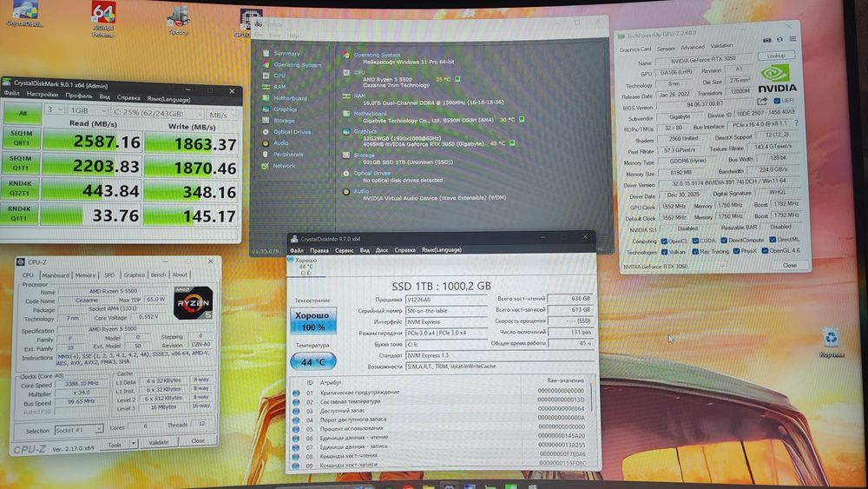868x489 pixels.
Task: Toggle the CUDA checkbox in GPU-Z
Action: tap(695, 241)
